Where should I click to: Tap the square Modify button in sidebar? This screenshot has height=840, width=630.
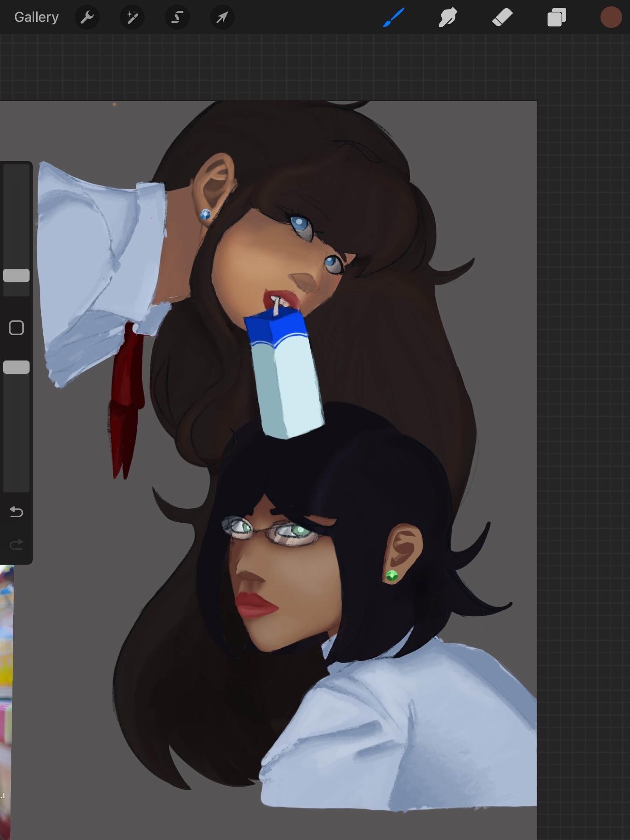(16, 328)
